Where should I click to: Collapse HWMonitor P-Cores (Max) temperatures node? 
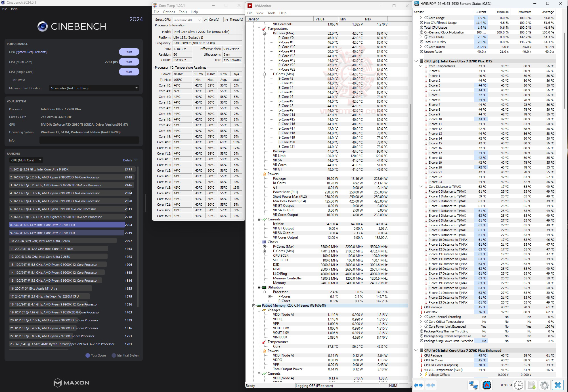coord(264,33)
